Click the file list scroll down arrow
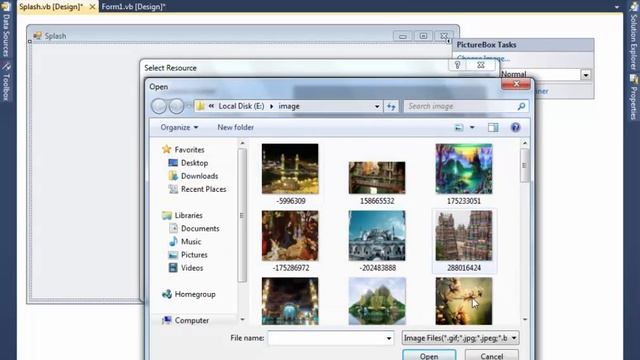 pos(525,320)
